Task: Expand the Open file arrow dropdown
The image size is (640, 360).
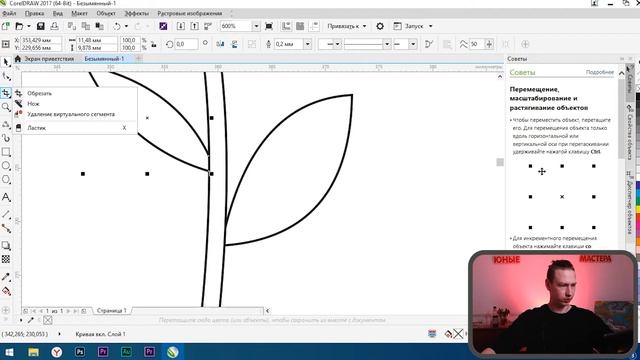Action: (29, 26)
